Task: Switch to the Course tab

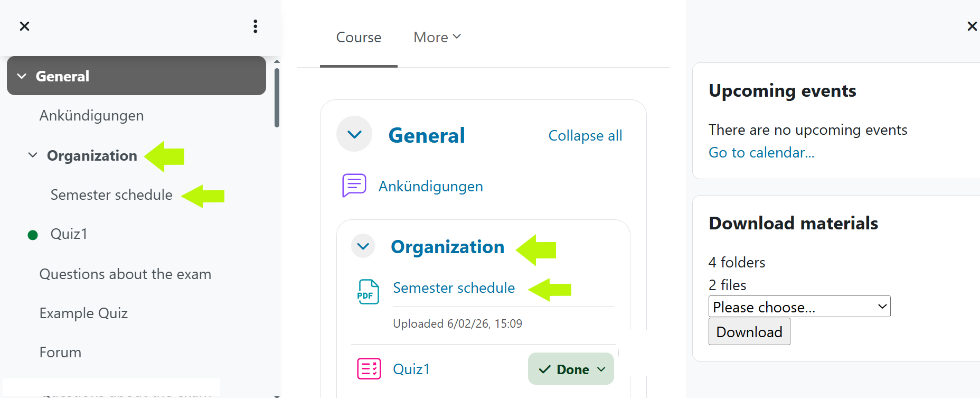Action: (359, 36)
